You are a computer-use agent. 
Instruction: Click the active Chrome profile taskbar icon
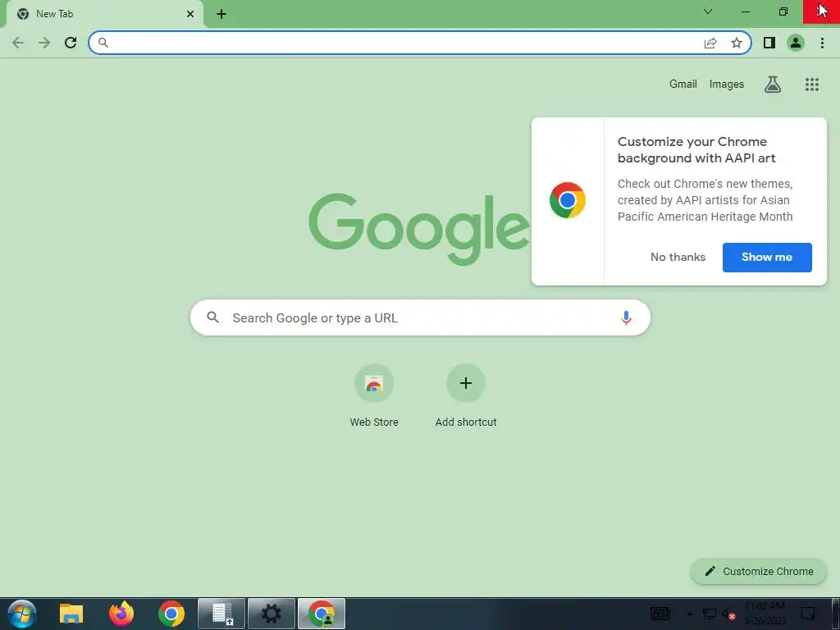coord(322,614)
